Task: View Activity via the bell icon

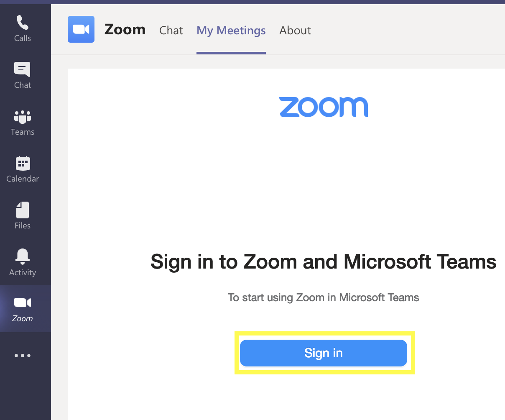Action: click(x=23, y=256)
